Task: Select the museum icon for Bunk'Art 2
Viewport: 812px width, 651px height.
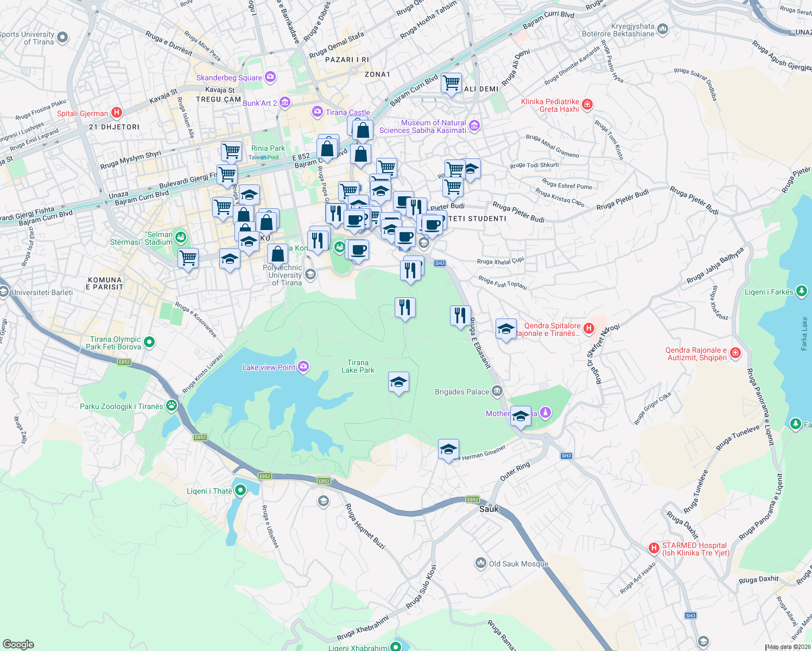Action: point(284,102)
